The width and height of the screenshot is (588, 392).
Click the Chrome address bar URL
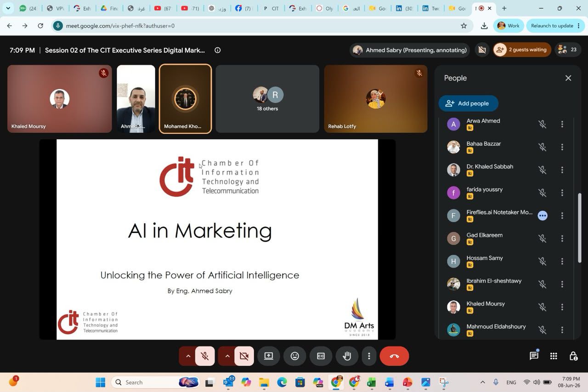pyautogui.click(x=120, y=26)
